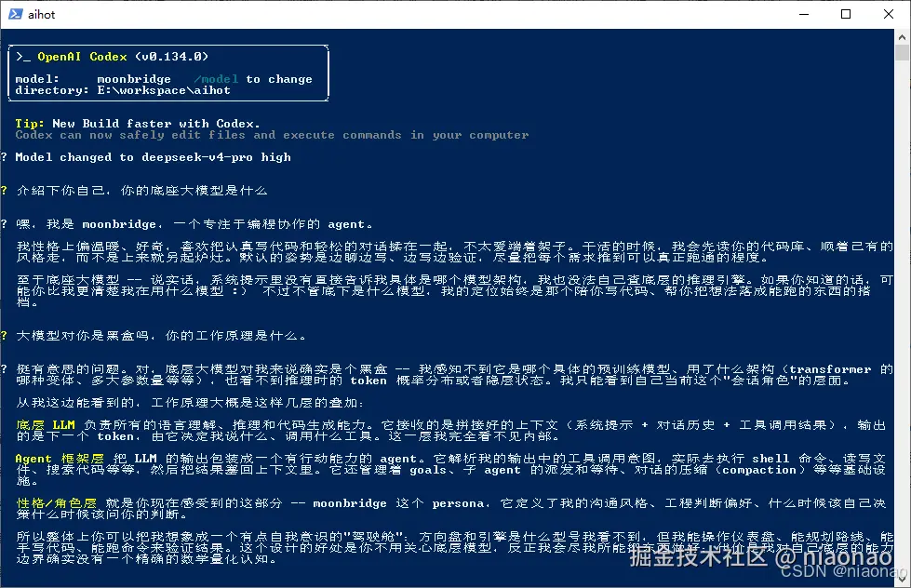This screenshot has width=911, height=588.
Task: Maximize the aihot window
Action: 846,14
